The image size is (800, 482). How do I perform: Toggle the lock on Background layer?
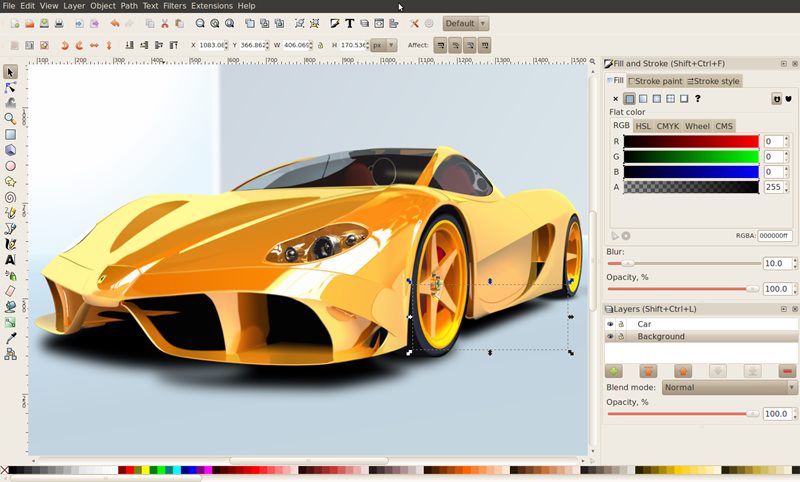[x=621, y=337]
